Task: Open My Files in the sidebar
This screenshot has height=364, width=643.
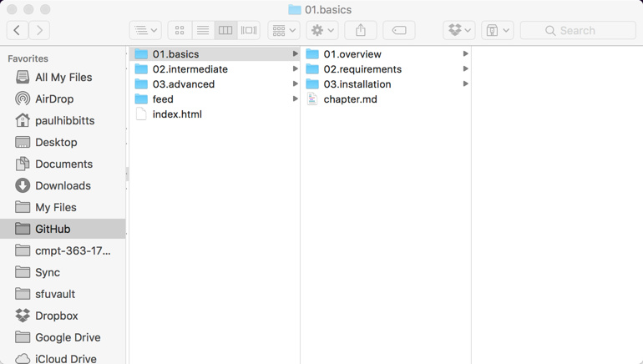Action: click(63, 207)
